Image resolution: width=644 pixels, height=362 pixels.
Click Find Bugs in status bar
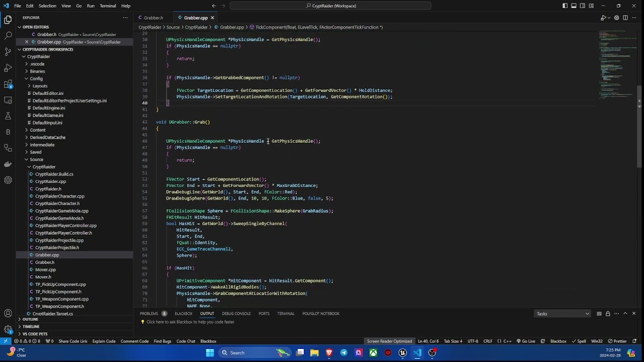pos(163,341)
